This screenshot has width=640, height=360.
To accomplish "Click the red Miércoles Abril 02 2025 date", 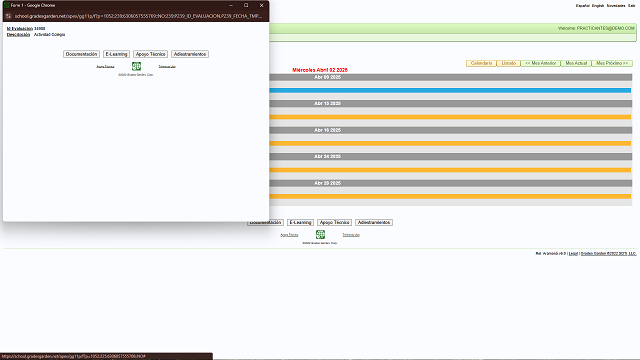I will point(320,70).
